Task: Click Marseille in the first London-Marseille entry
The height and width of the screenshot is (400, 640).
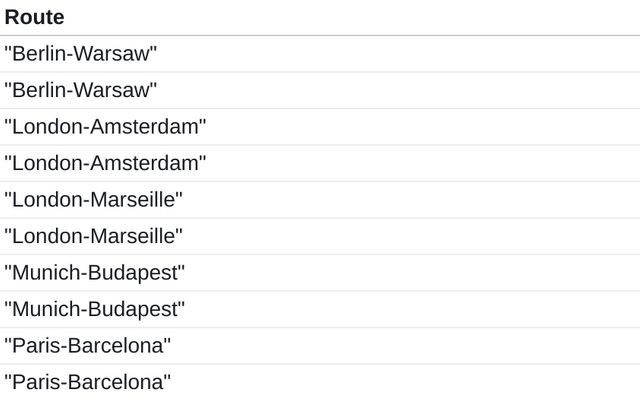Action: (134, 200)
